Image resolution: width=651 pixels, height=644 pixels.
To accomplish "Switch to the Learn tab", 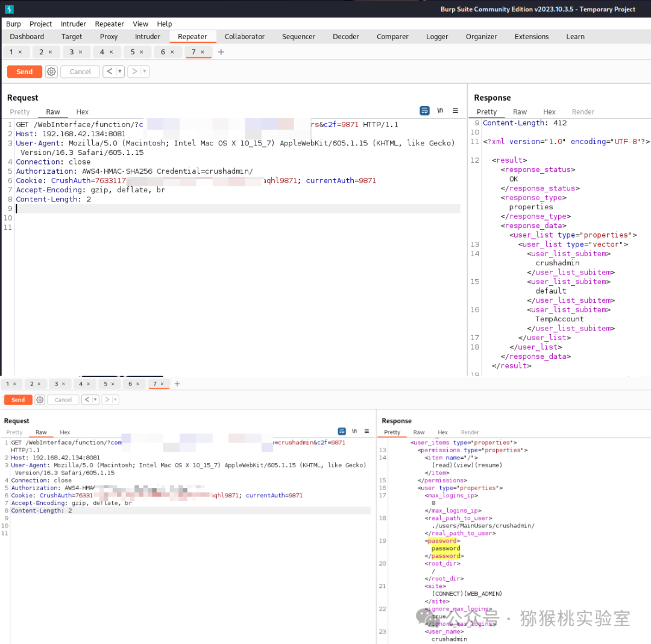I will pos(575,37).
